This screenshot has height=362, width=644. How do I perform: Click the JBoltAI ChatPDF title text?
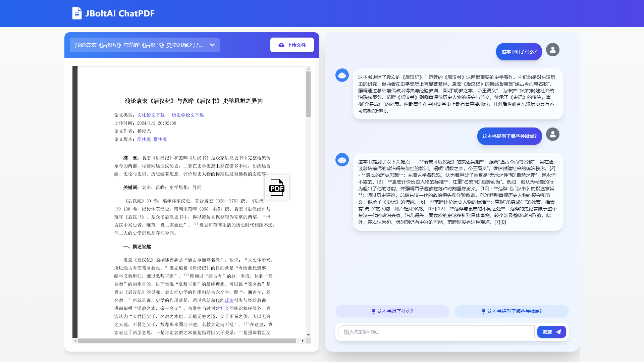click(x=120, y=13)
